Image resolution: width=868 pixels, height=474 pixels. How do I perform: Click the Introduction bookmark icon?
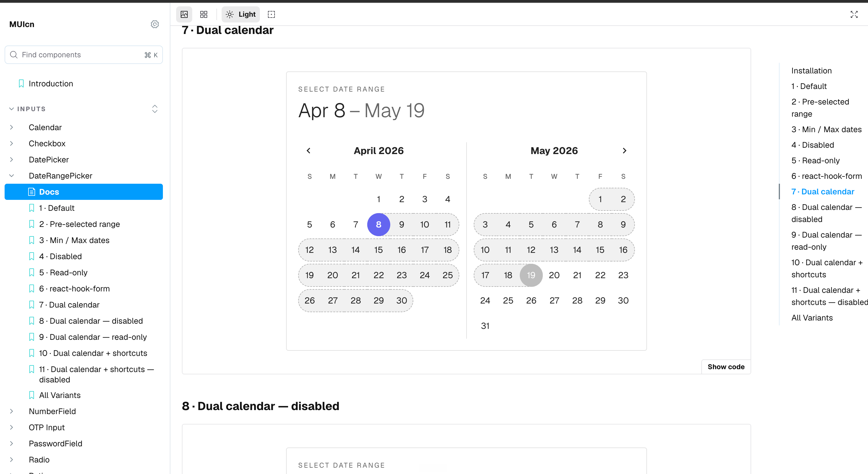(21, 84)
